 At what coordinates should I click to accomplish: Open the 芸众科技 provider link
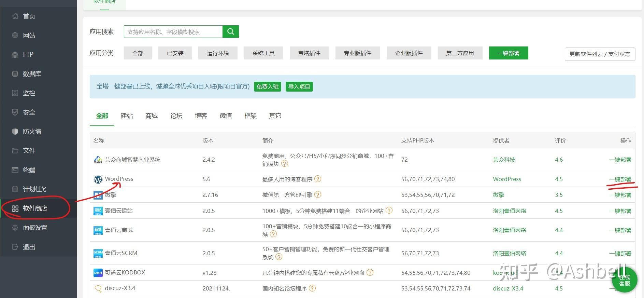504,160
